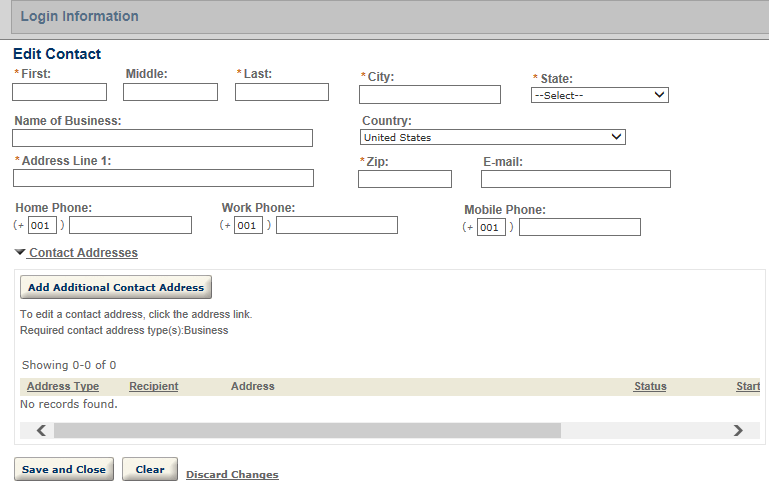Click the Mobile Phone country code box
Viewport: 769px width, 489px height.
[x=490, y=228]
